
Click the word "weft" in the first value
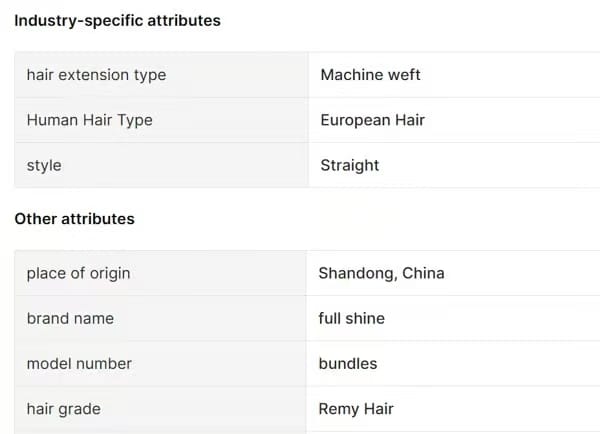(x=404, y=75)
